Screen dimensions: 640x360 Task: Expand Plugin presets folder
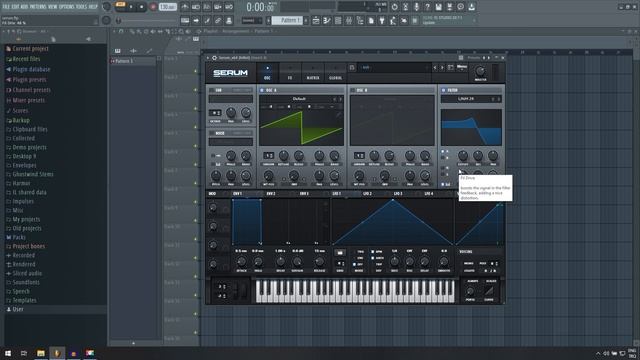pyautogui.click(x=29, y=80)
